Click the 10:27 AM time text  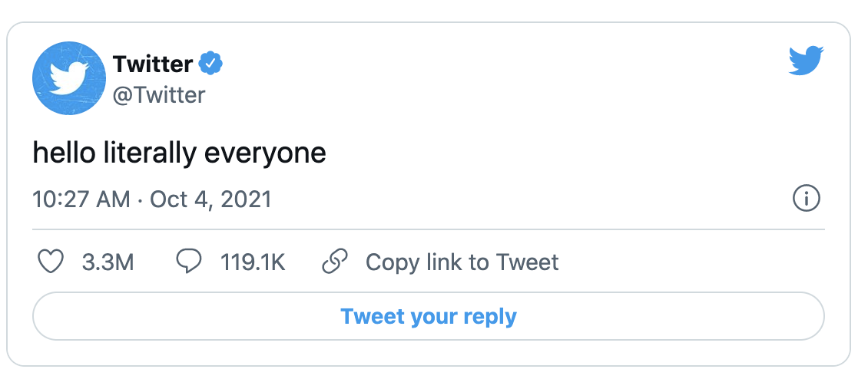point(81,199)
